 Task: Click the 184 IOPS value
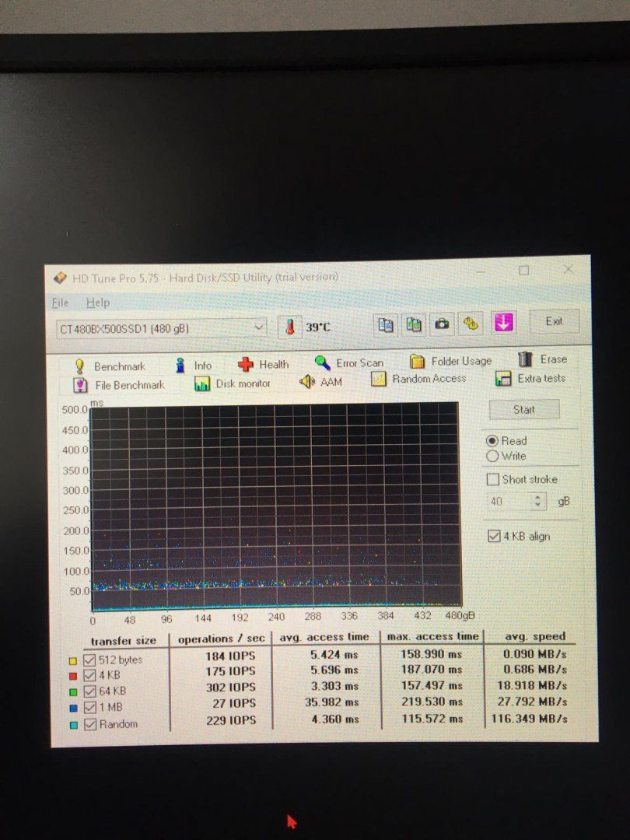tap(230, 656)
